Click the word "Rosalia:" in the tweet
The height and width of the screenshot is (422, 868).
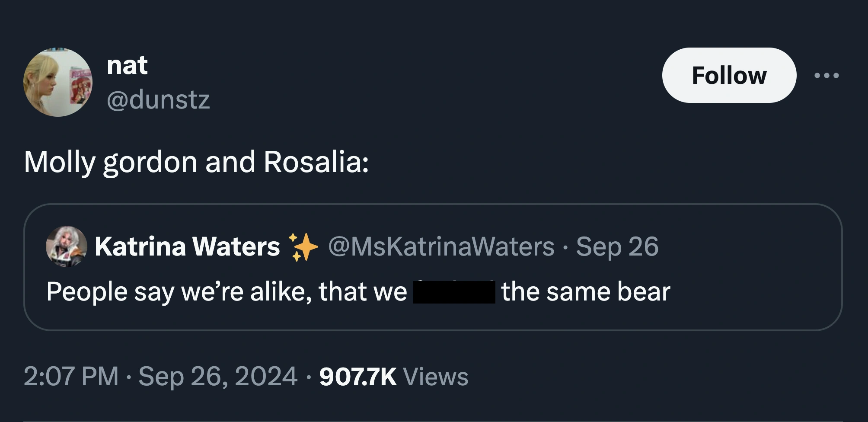tap(316, 162)
